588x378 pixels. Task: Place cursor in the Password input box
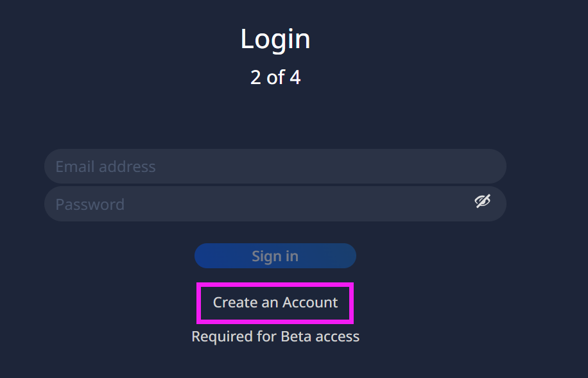click(x=257, y=204)
